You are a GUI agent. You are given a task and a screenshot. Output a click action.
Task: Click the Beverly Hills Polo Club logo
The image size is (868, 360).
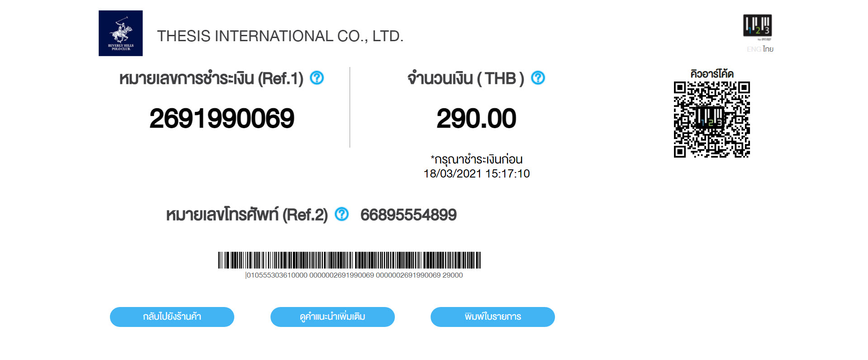120,33
